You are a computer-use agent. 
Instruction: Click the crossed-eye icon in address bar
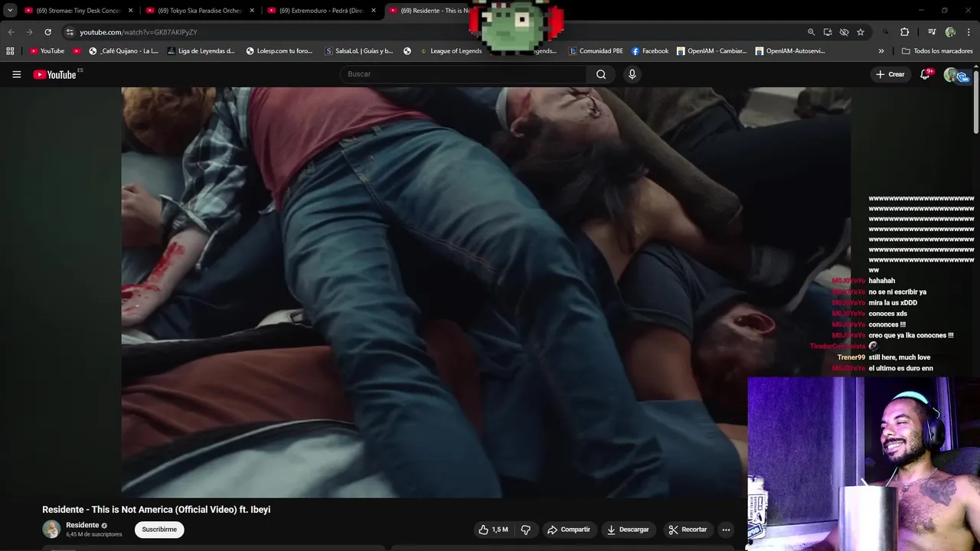point(844,32)
